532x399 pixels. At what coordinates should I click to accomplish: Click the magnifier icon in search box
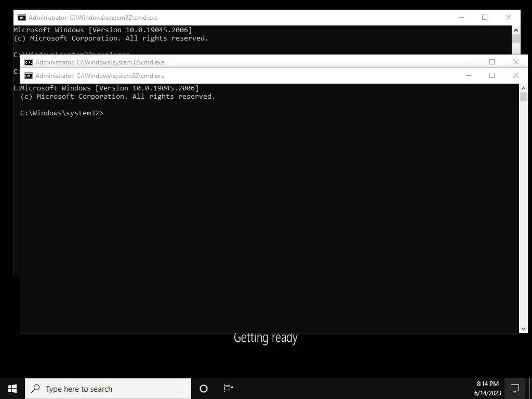pyautogui.click(x=35, y=388)
